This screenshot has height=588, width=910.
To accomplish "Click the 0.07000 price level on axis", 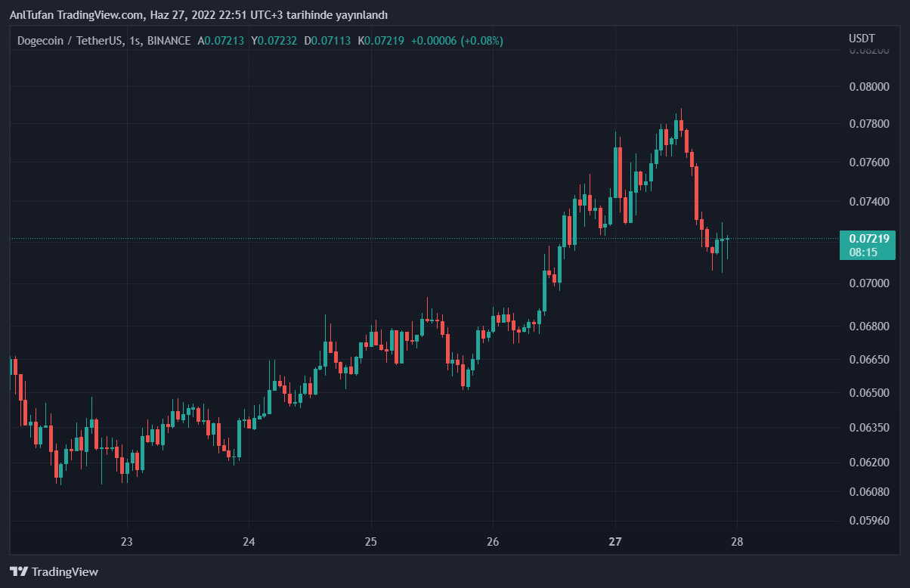I will (868, 283).
